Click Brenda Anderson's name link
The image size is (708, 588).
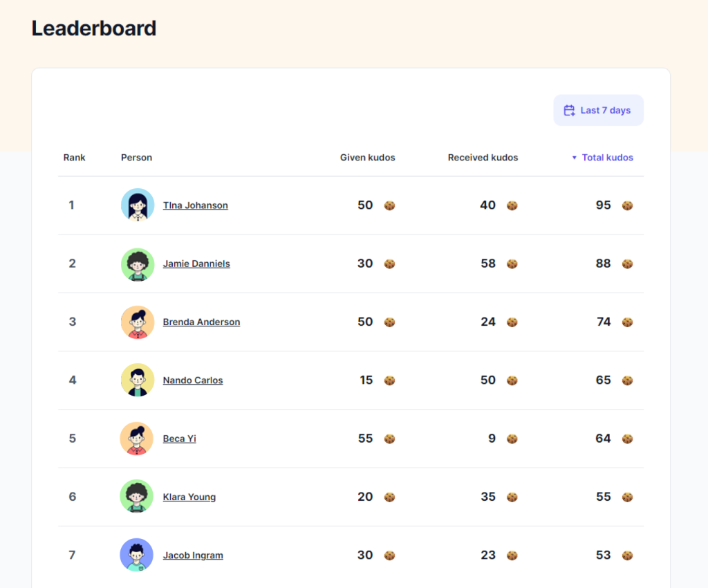[201, 322]
